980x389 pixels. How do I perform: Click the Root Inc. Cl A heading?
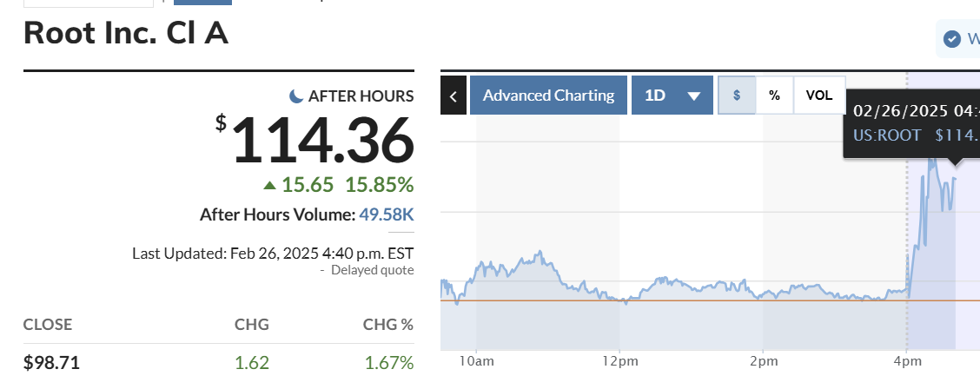[126, 33]
